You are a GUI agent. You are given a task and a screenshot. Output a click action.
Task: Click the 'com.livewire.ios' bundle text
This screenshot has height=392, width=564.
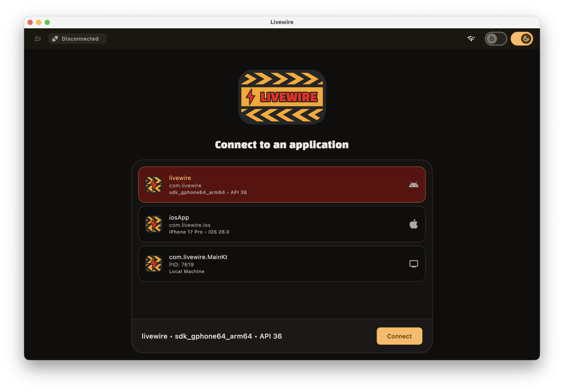[x=190, y=225]
